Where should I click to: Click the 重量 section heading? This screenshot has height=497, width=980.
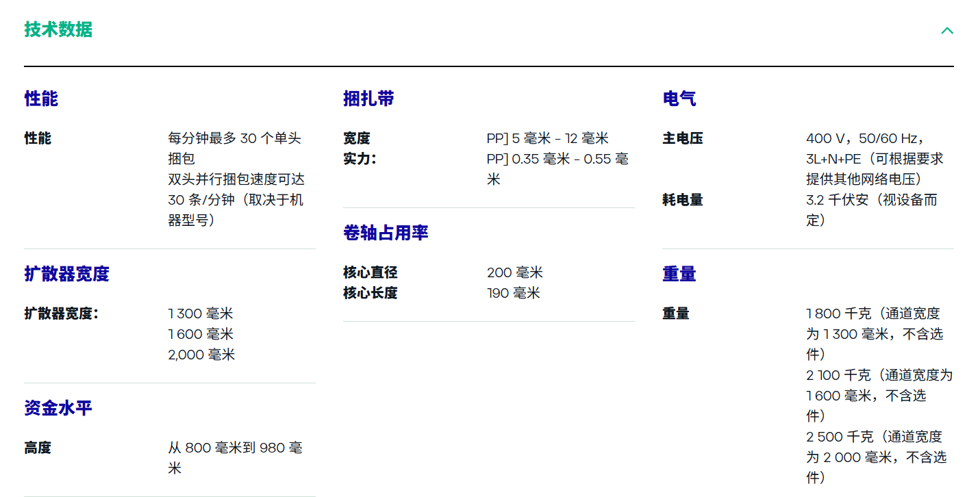pos(679,274)
